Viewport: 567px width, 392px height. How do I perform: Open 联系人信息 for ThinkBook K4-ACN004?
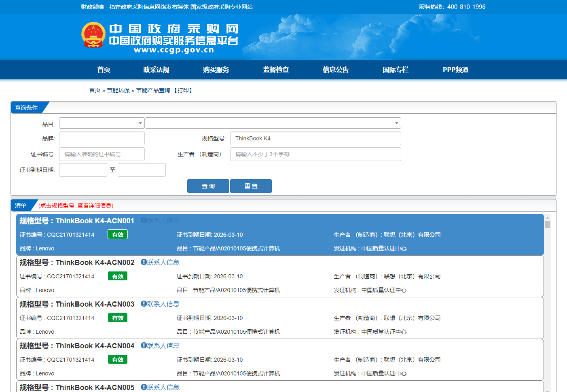(163, 345)
